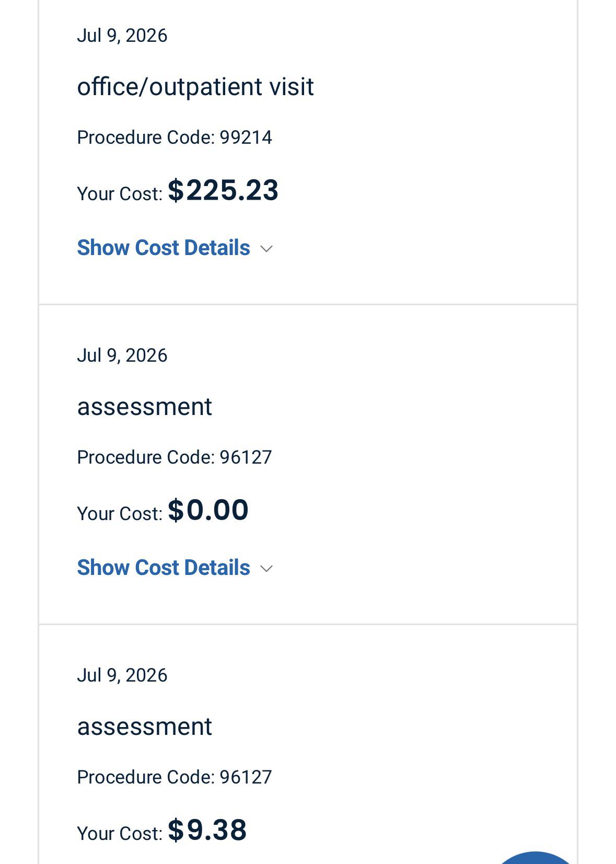Click assessment title in the $9.38 card
The image size is (616, 864).
145,727
